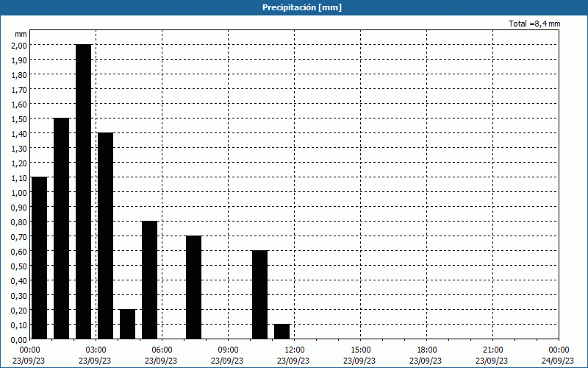Click the y-axis label '0,10'

(21, 325)
